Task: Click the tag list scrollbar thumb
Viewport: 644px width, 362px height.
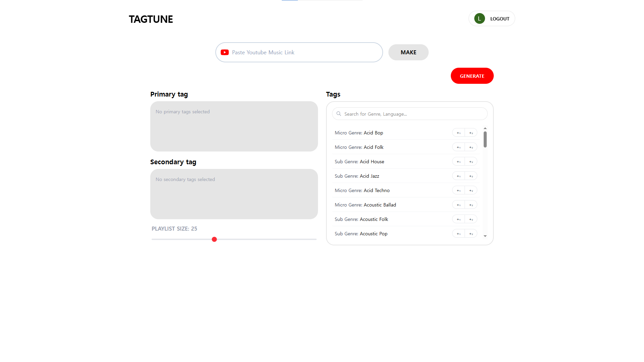Action: 485,139
